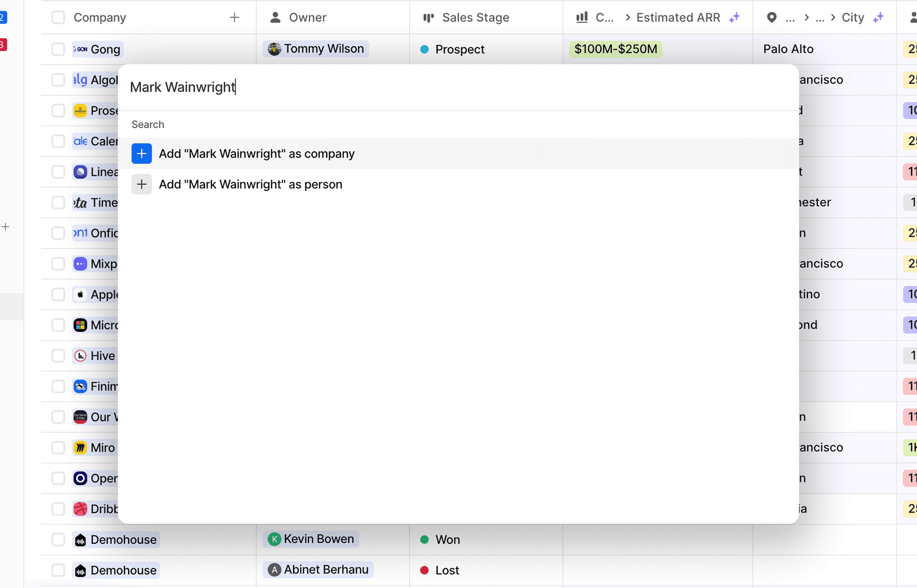The width and height of the screenshot is (917, 588).
Task: Click the location pin icon in the column header
Action: (x=772, y=17)
